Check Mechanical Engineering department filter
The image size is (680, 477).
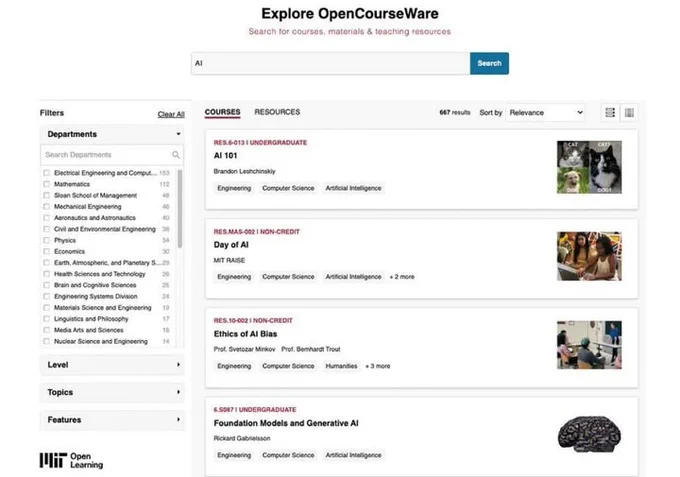coord(46,207)
